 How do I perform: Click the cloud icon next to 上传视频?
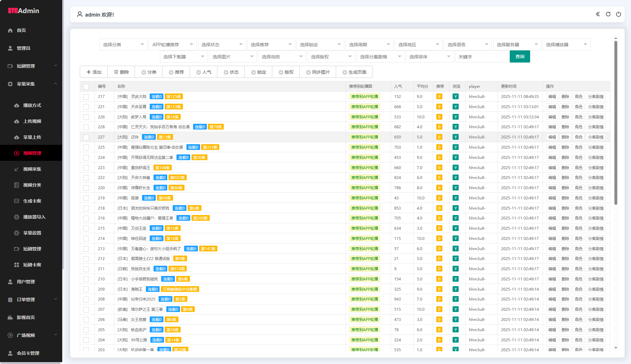[17, 121]
